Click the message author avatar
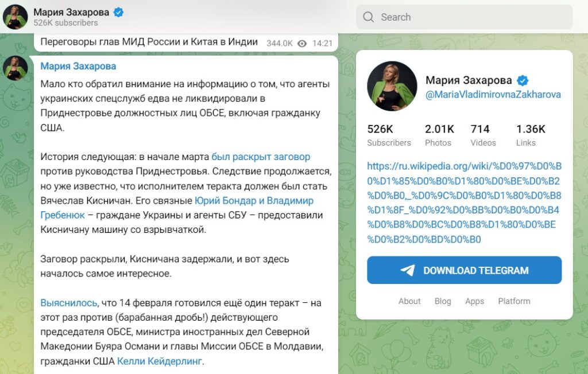This screenshot has height=374, width=588. [x=16, y=68]
